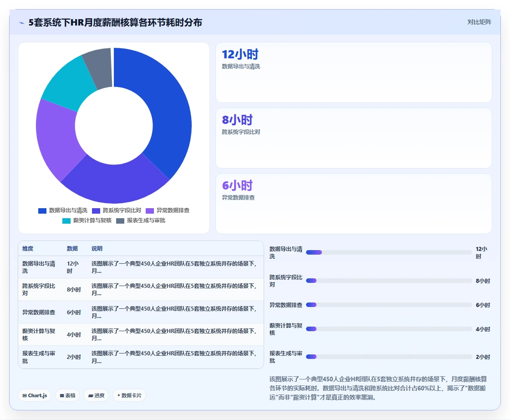The width and height of the screenshot is (510, 420).
Task: Toggle the 跨系统字段比对 legend color box
Action: (96, 211)
